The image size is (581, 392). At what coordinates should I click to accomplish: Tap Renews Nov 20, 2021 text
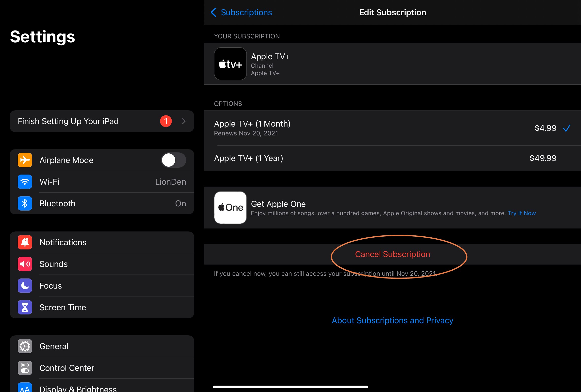click(x=246, y=133)
